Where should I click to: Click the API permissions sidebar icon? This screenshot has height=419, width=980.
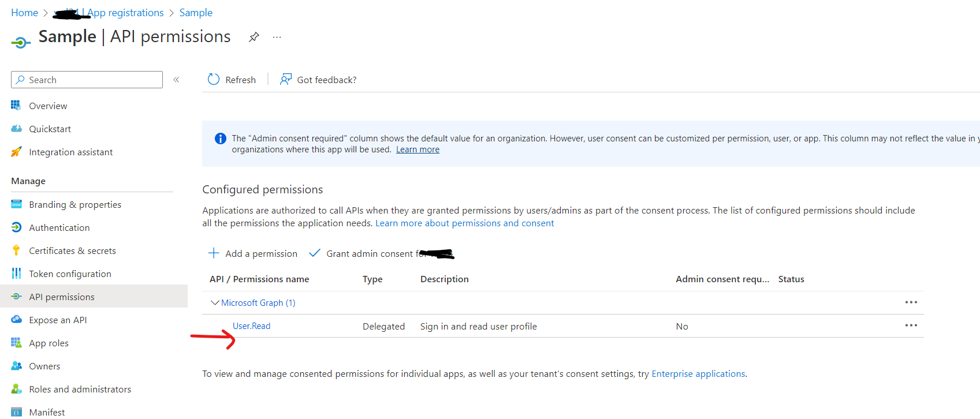tap(16, 297)
